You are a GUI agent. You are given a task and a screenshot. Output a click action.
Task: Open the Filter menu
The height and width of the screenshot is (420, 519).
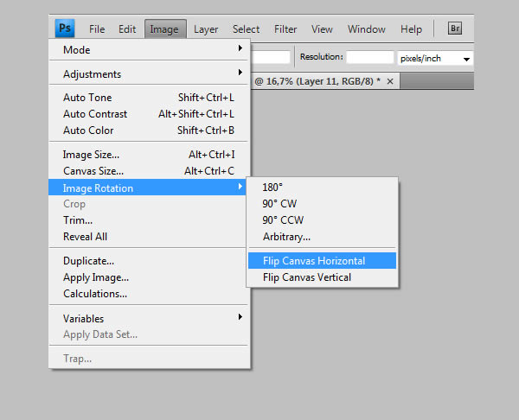(285, 29)
